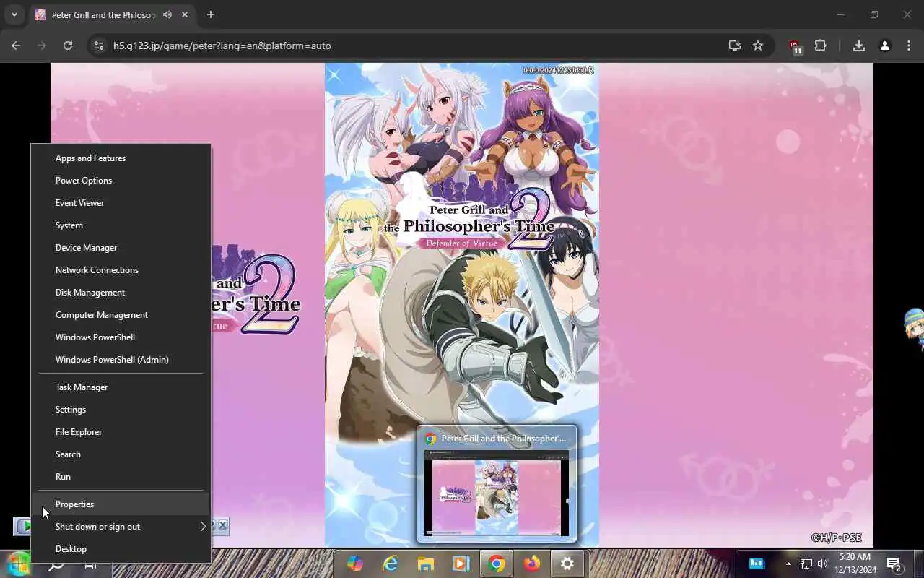Open network status tray icon

click(806, 564)
